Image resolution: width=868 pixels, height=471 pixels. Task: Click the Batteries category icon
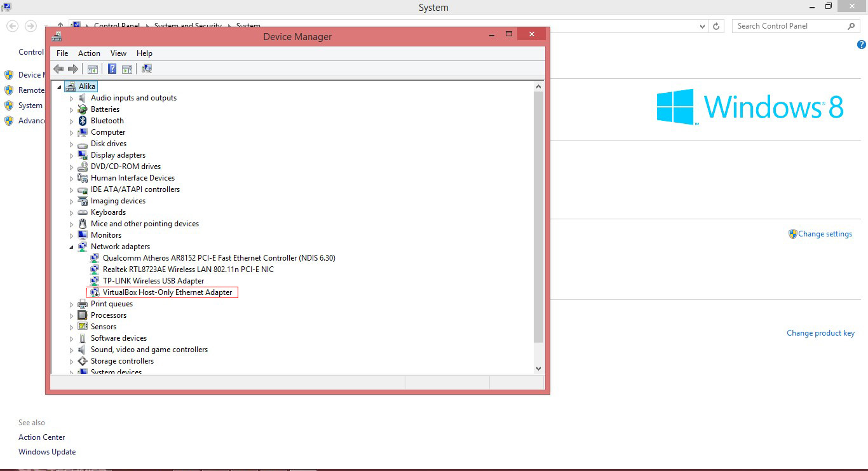(82, 109)
